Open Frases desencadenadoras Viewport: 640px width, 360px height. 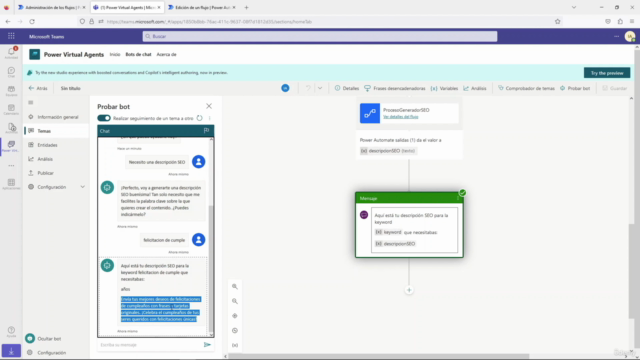pos(395,88)
